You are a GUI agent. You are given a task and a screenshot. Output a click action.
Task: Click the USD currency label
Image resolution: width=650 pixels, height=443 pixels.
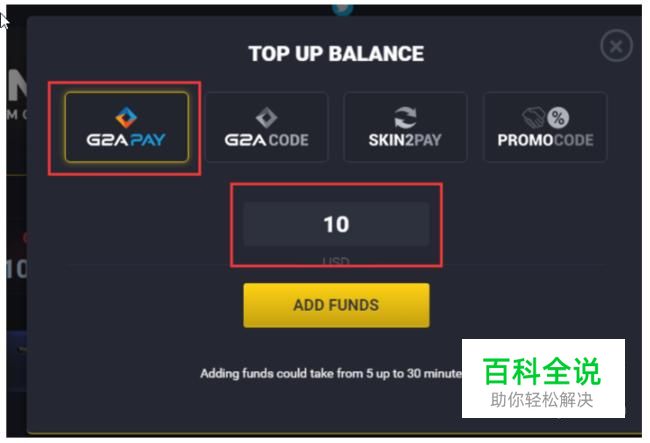(336, 261)
